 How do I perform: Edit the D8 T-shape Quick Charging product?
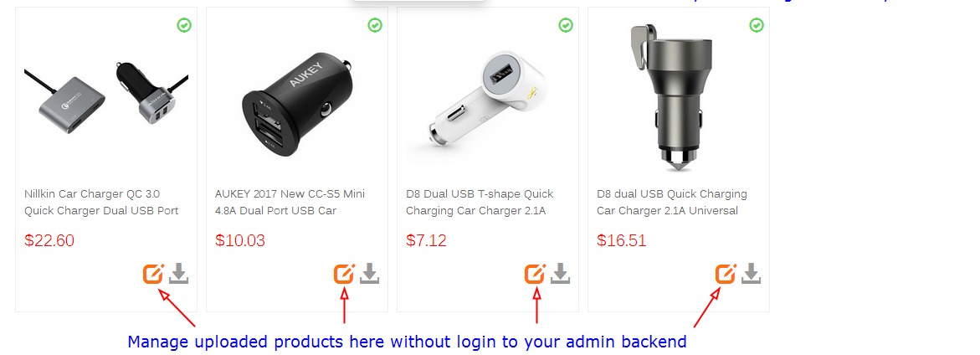[x=535, y=274]
